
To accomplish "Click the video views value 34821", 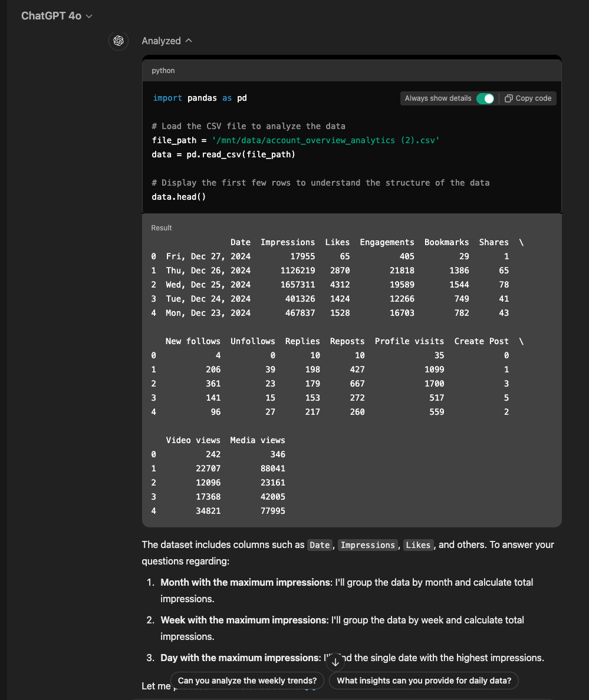I will [208, 511].
